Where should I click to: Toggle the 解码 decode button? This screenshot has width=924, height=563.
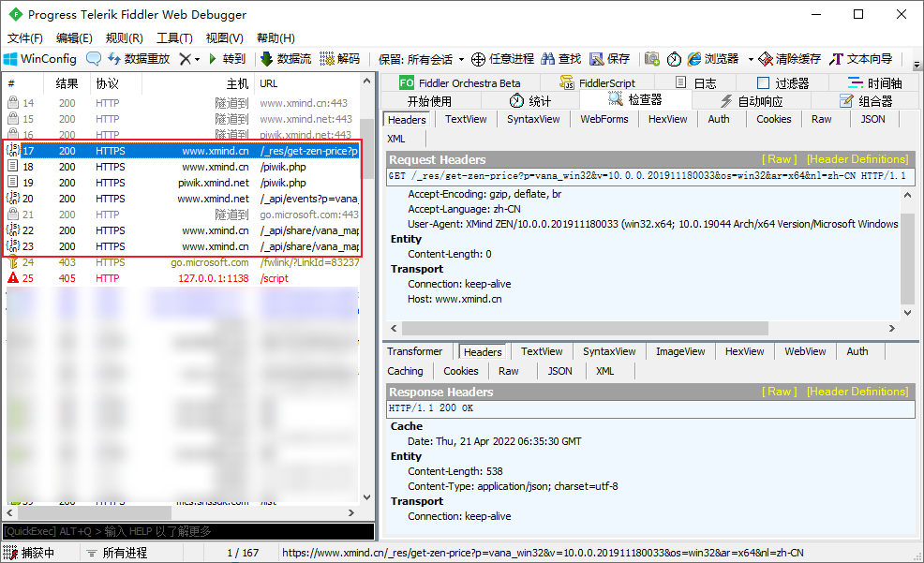339,58
